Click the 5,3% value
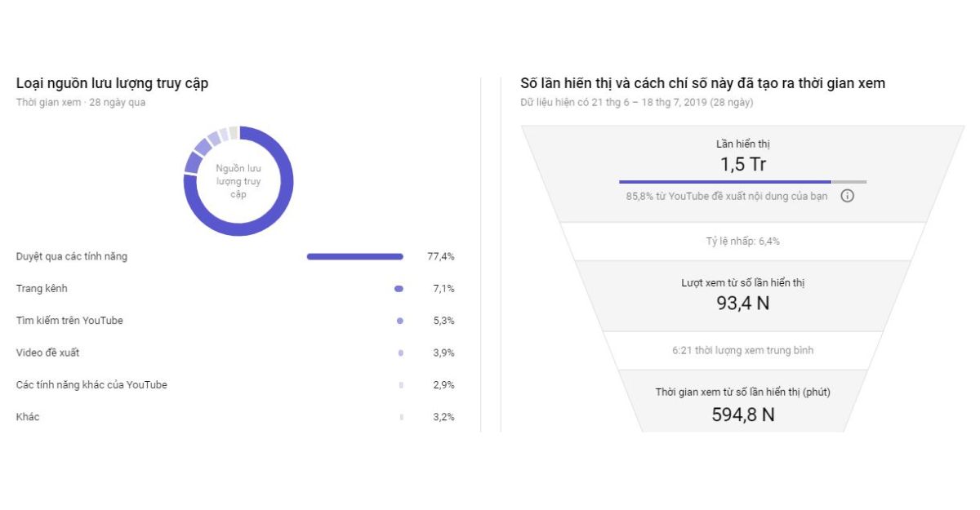Viewport: 980px width, 510px height. tap(443, 321)
